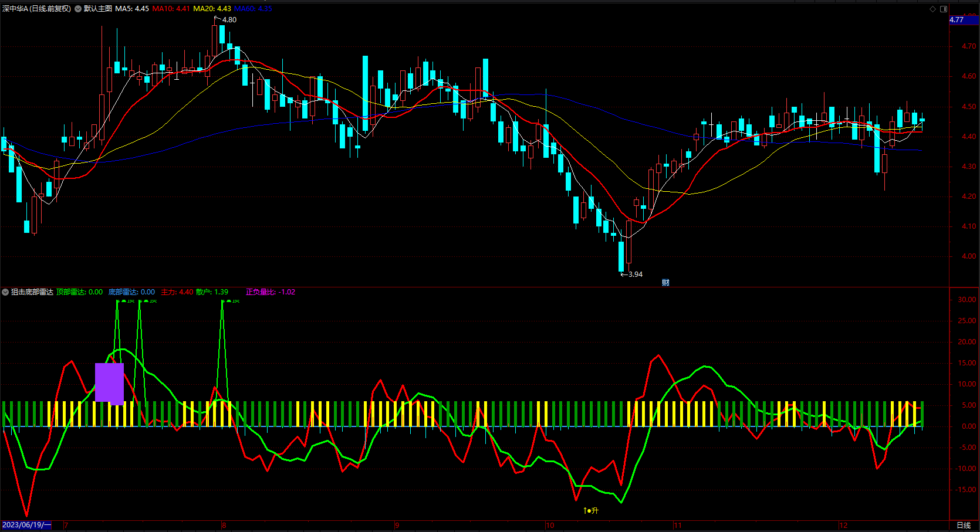Click the 主力: 4.40 readout
Screen dimensions: 980x532
click(177, 292)
